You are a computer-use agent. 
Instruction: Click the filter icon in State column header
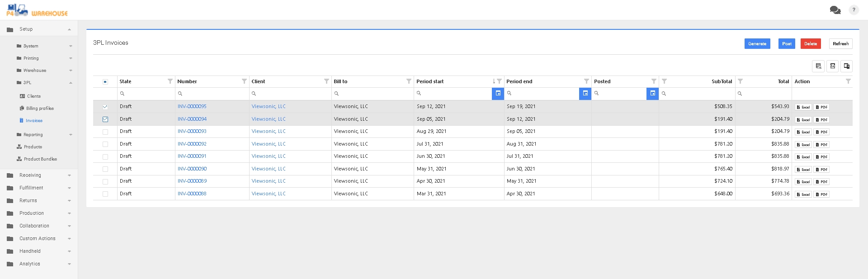[170, 81]
